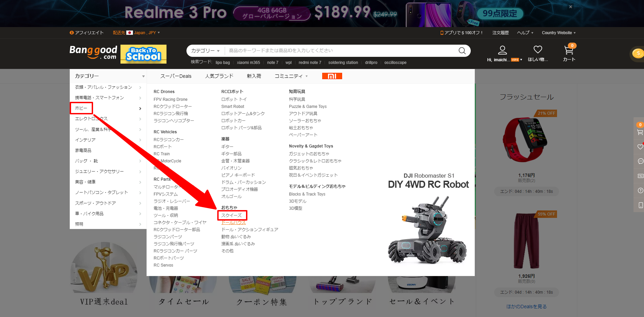644x317 pixels.
Task: Click the Japan flag icon
Action: [x=130, y=33]
